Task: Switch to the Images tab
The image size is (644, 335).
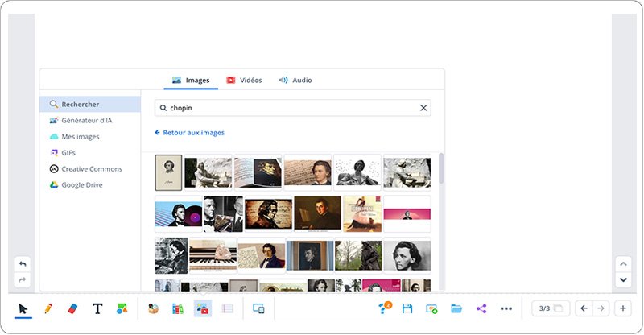Action: pyautogui.click(x=191, y=81)
